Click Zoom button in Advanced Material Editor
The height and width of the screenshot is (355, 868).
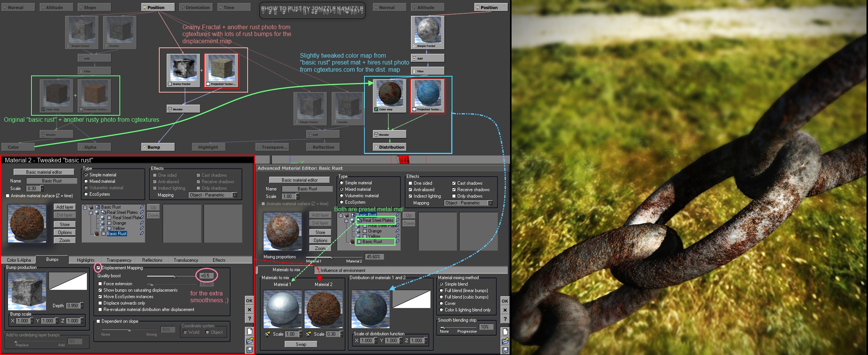click(320, 248)
